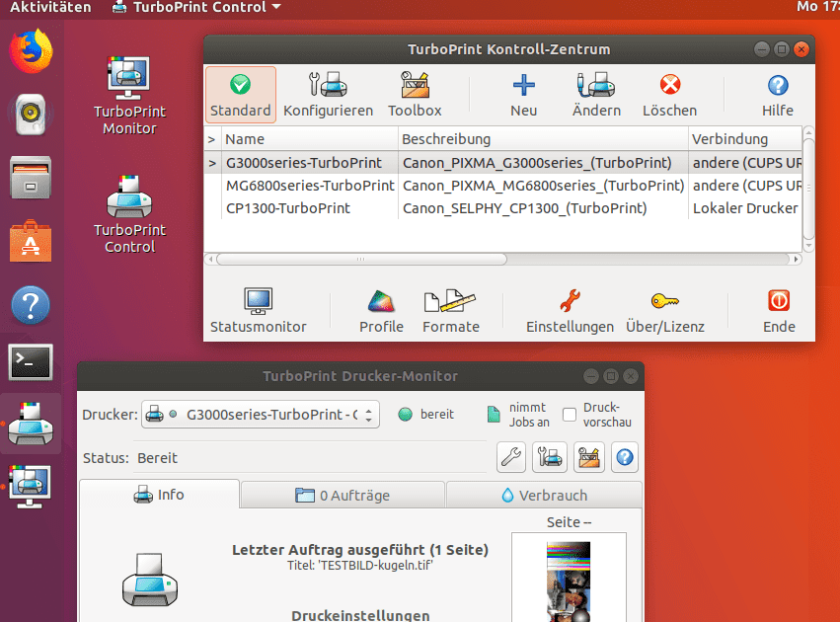Click clock in top bar
Screen dimensions: 840x622
pyautogui.click(x=817, y=7)
